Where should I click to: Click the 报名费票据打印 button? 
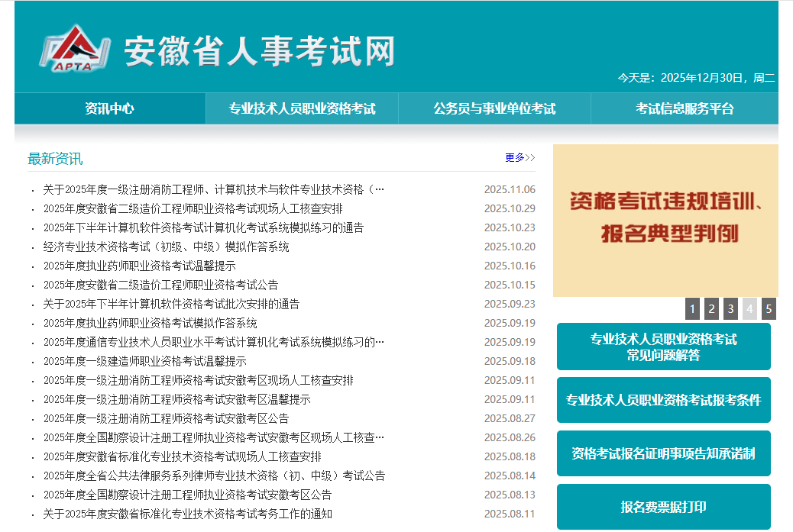(663, 507)
